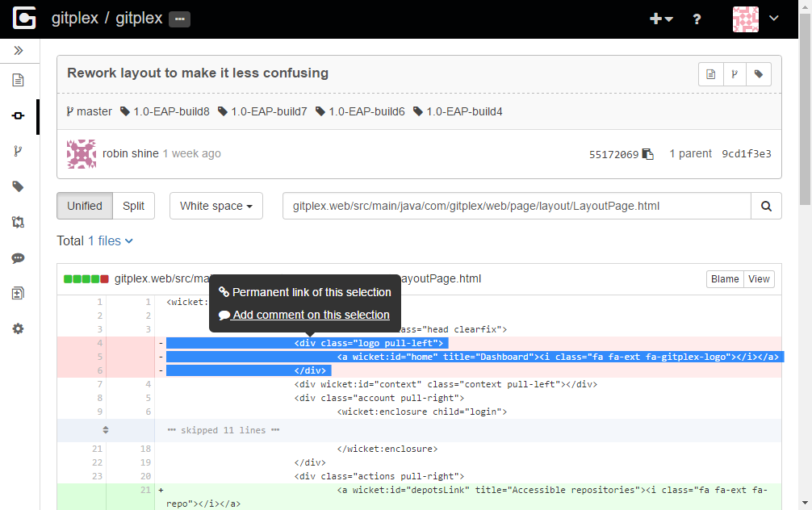
Task: Click the View file button
Action: 760,279
